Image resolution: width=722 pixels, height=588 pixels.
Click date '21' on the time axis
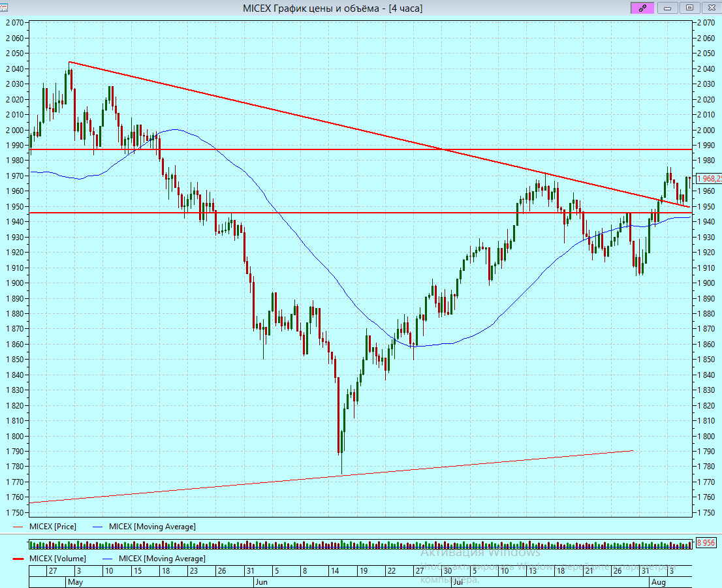pos(589,571)
